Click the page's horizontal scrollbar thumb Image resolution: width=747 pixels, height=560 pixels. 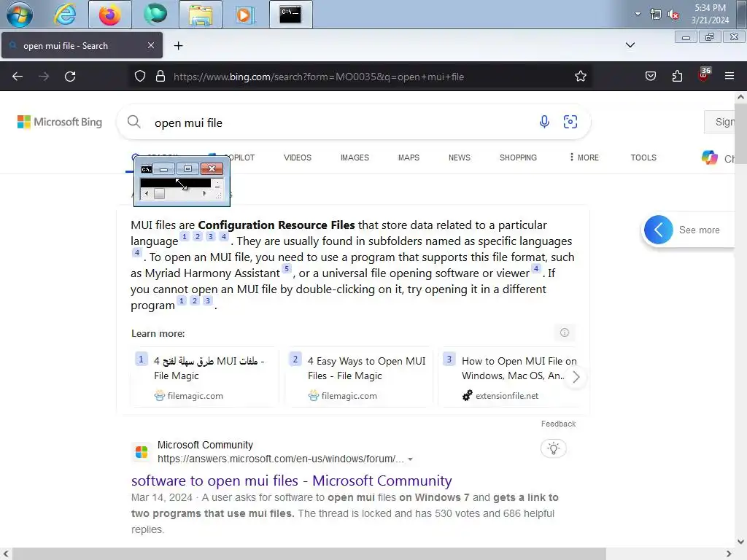pos(309,554)
